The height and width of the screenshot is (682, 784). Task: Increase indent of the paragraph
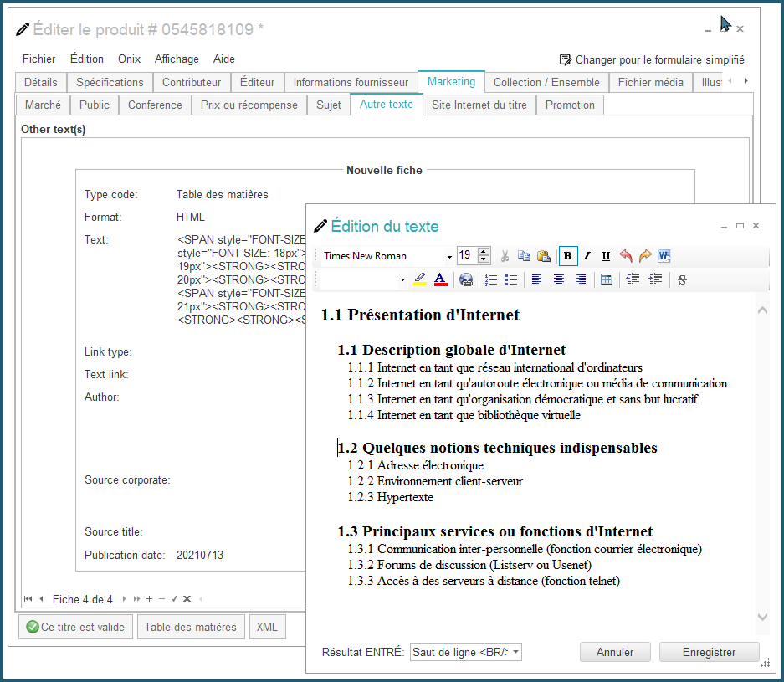click(655, 279)
